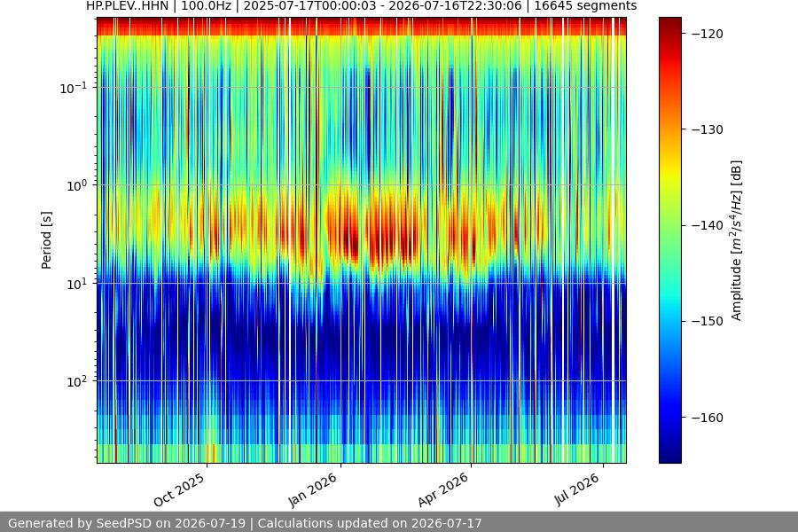
Task: Click 'Calculations updated on 2026-07-17' footer text
Action: (370, 523)
